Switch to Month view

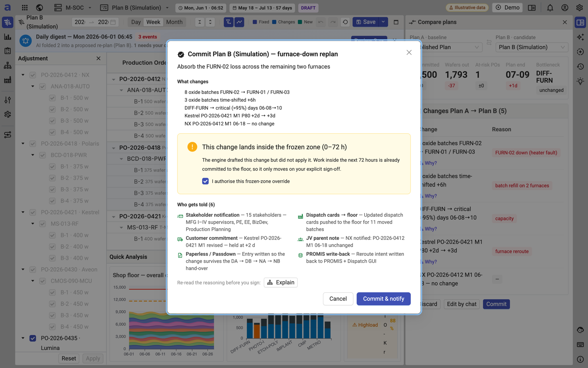click(174, 22)
